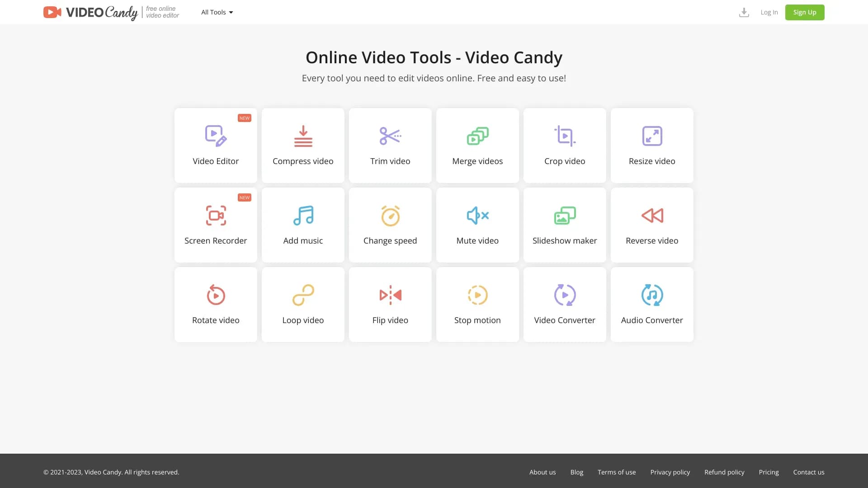868x488 pixels.
Task: Open the Privacy policy link
Action: [x=670, y=472]
